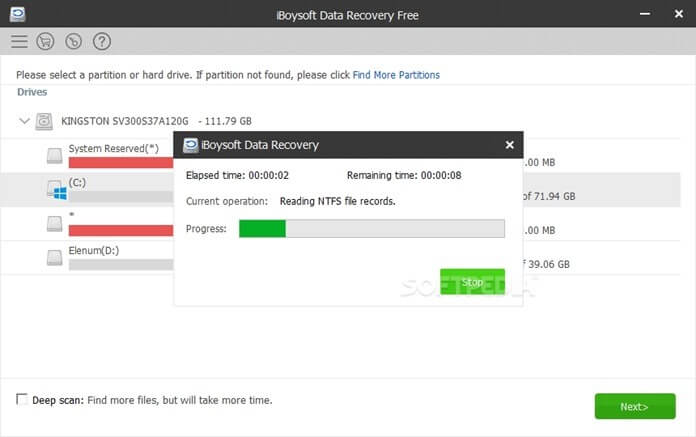Stop the scanning operation
The image size is (696, 437).
click(472, 282)
